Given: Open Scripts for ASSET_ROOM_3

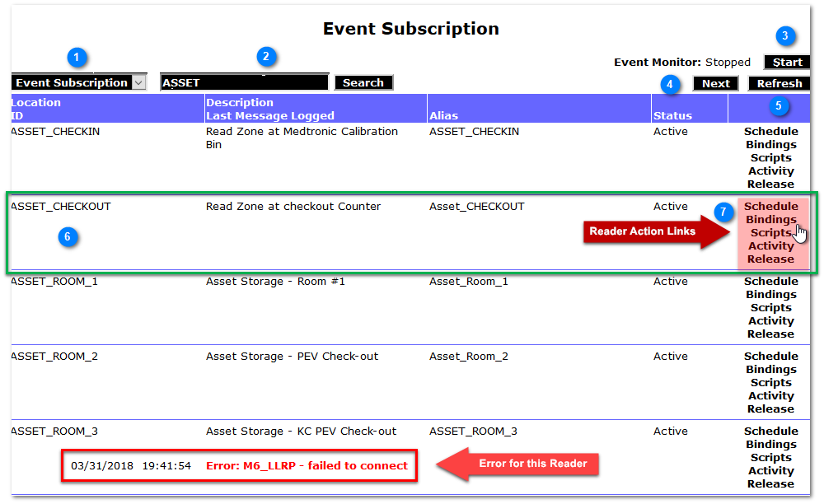Looking at the screenshot, I should point(771,457).
